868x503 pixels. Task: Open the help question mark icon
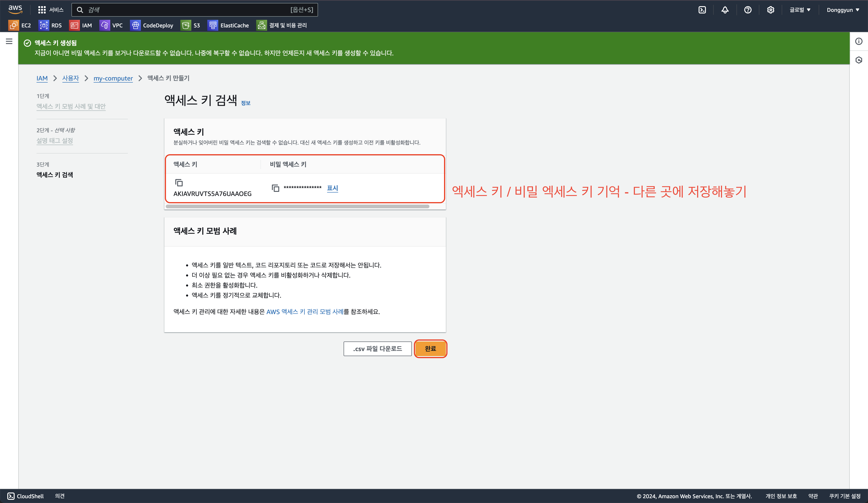[747, 10]
